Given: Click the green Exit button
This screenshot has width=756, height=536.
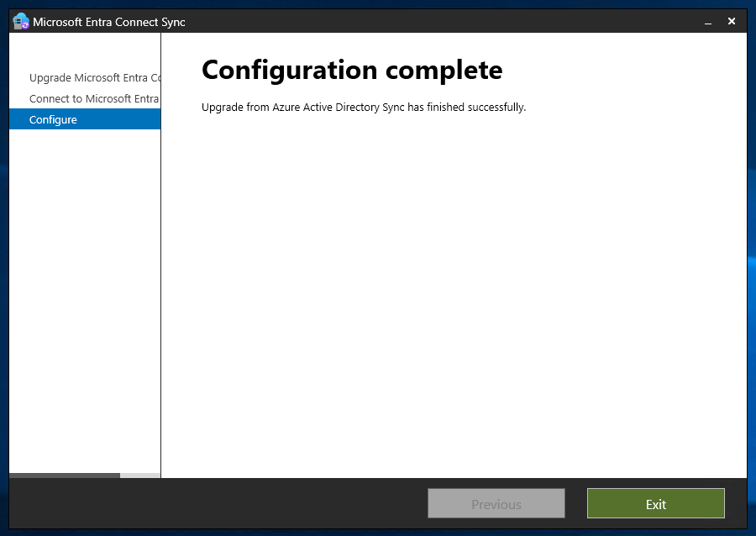Looking at the screenshot, I should point(656,504).
